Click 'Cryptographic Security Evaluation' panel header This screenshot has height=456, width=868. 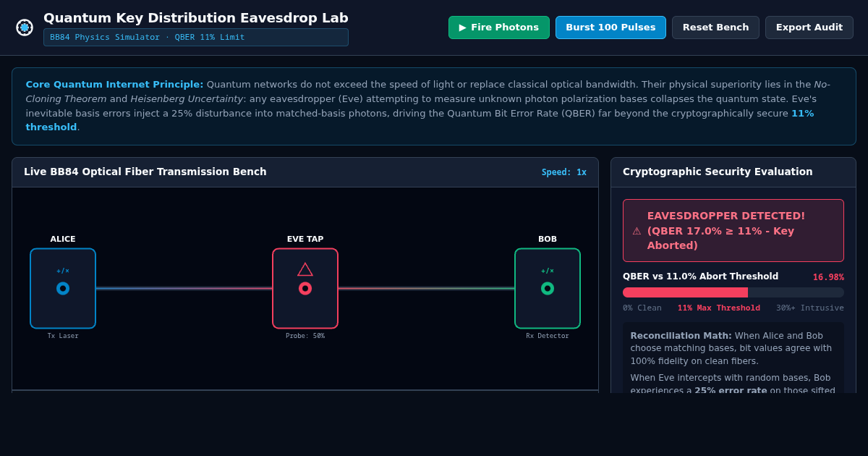718,172
